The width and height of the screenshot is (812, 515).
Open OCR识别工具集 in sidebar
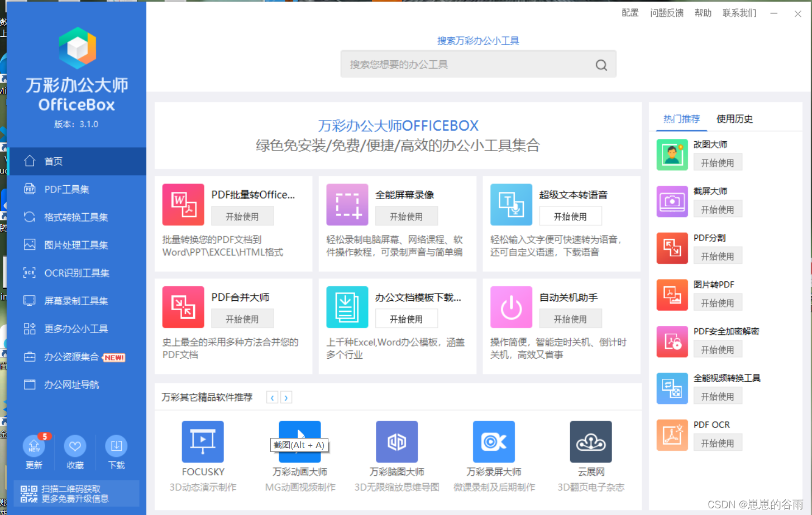77,273
